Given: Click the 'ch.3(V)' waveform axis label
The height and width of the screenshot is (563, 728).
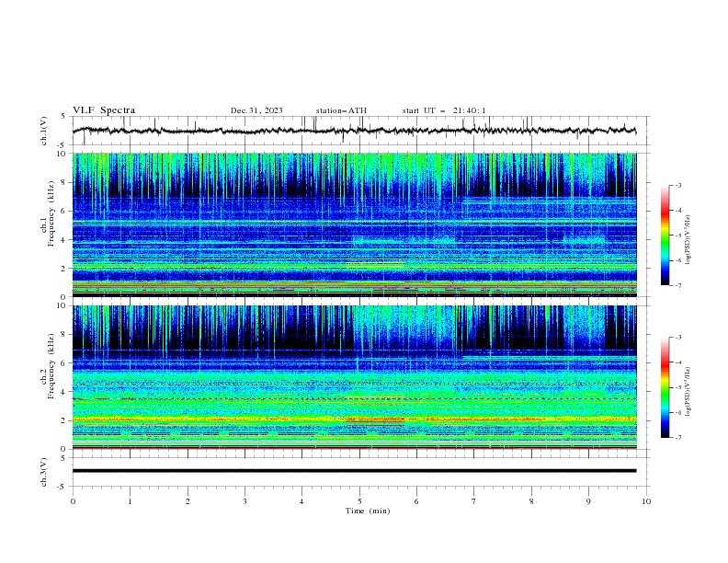Looking at the screenshot, I should coord(44,472).
